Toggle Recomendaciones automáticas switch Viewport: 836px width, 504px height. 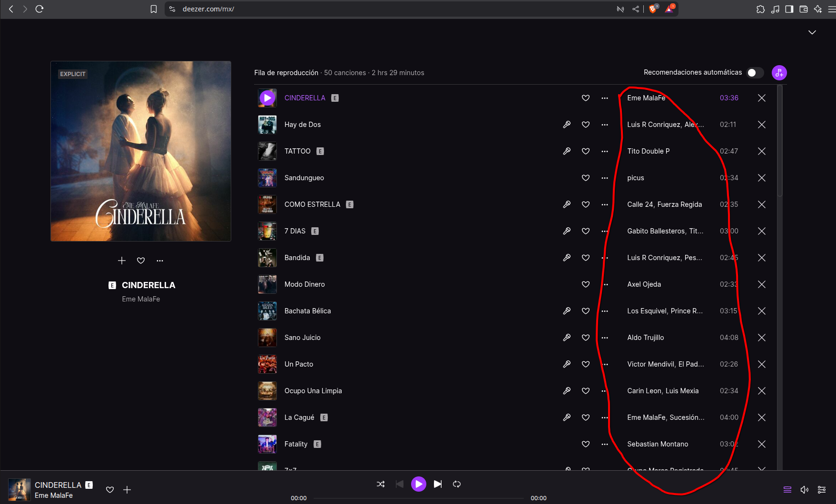click(x=755, y=73)
